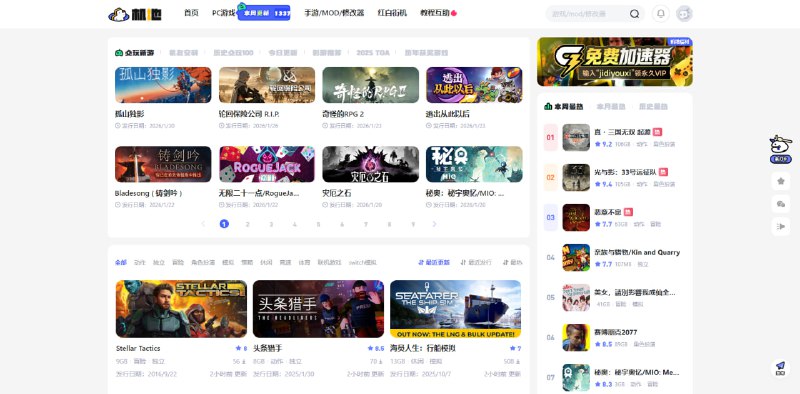Image resolution: width=800 pixels, height=394 pixels.
Task: Switch to the 本月最热 ranking tab
Action: point(611,107)
